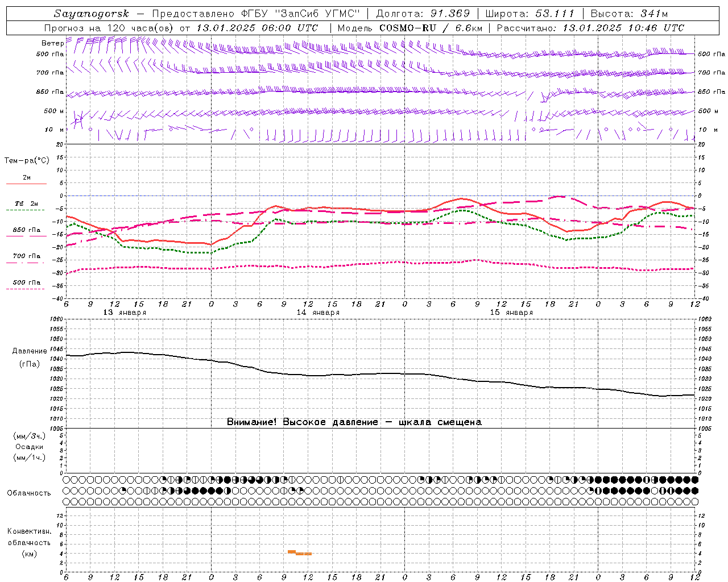Click the 'Облачность' cloudiness label

(x=29, y=493)
